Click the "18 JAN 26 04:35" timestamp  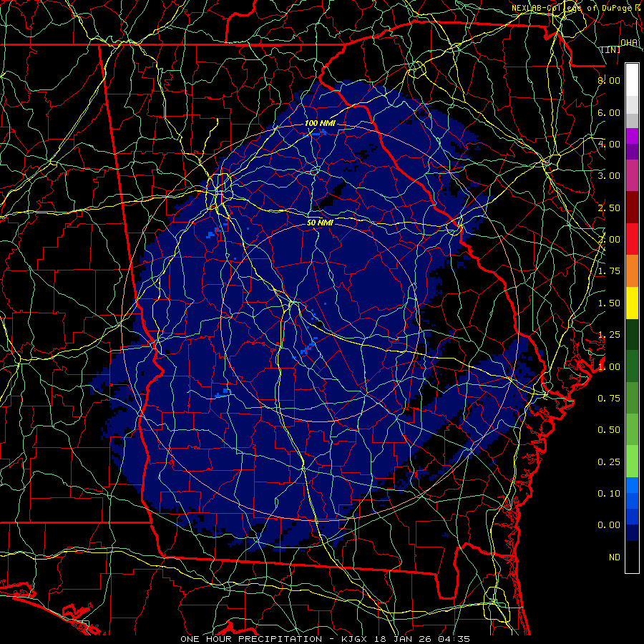pyautogui.click(x=422, y=639)
